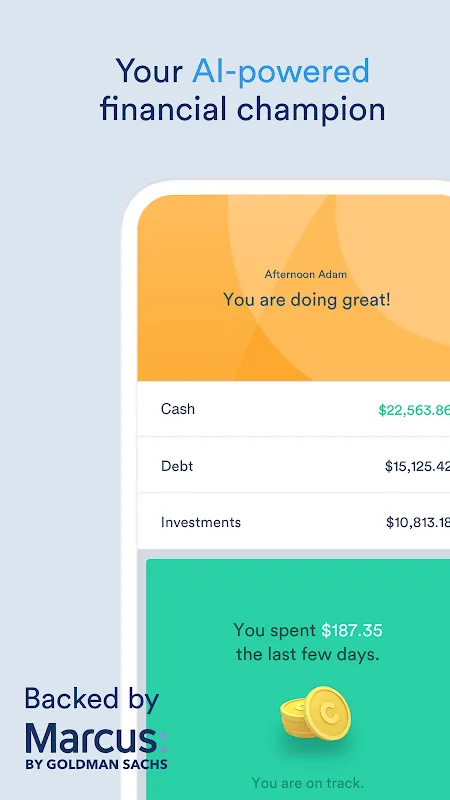Select the $15,125.42 debt amount
Viewport: 450px width, 800px height.
417,466
